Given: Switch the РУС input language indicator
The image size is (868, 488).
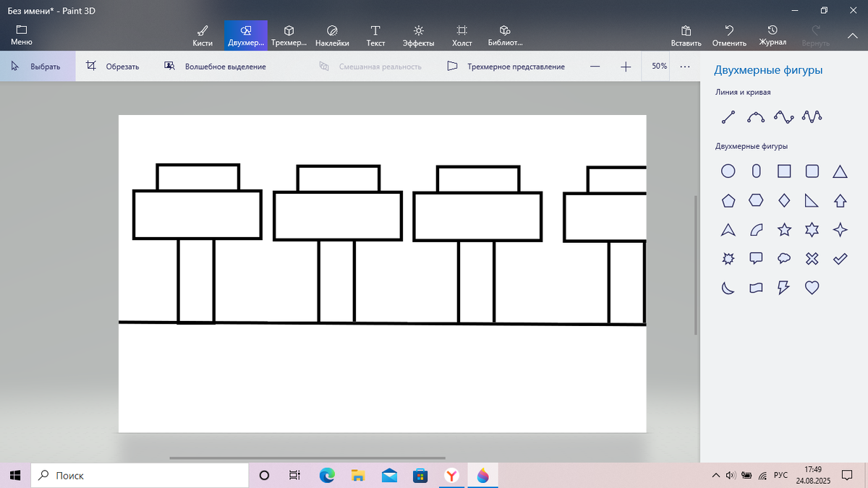Looking at the screenshot, I should 780,475.
